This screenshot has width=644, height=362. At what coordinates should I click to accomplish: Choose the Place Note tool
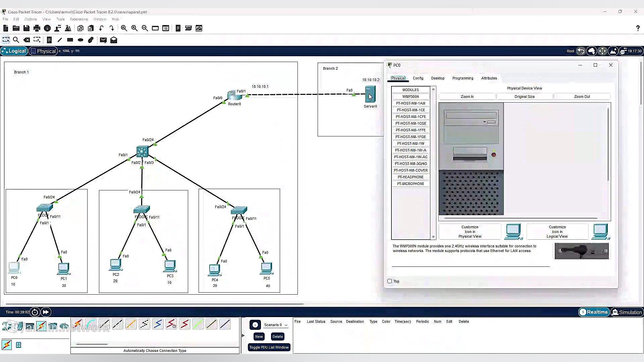tap(49, 40)
